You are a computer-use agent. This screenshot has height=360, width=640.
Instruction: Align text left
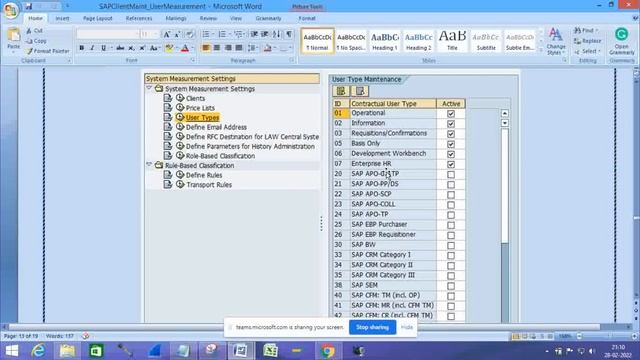tap(206, 48)
